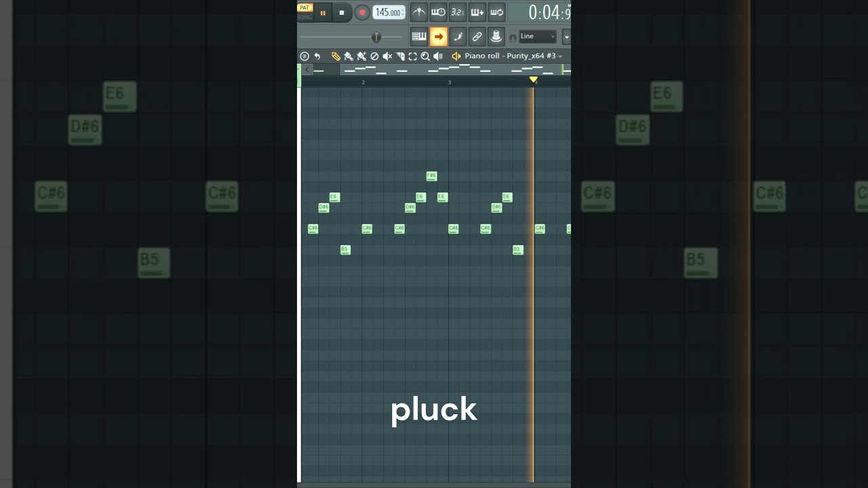Toggle wait for input before playing
The image size is (868, 488).
tap(438, 12)
